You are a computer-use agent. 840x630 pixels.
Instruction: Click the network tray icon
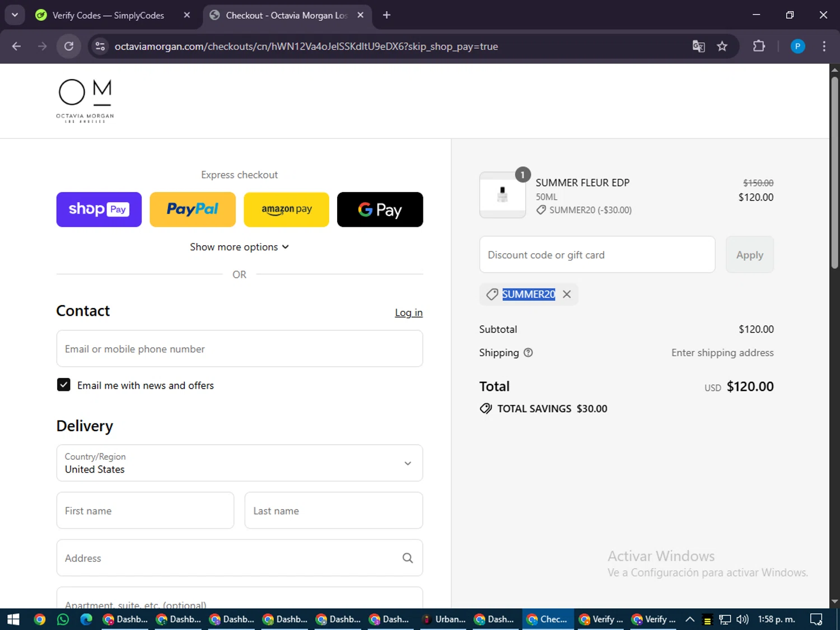725,619
